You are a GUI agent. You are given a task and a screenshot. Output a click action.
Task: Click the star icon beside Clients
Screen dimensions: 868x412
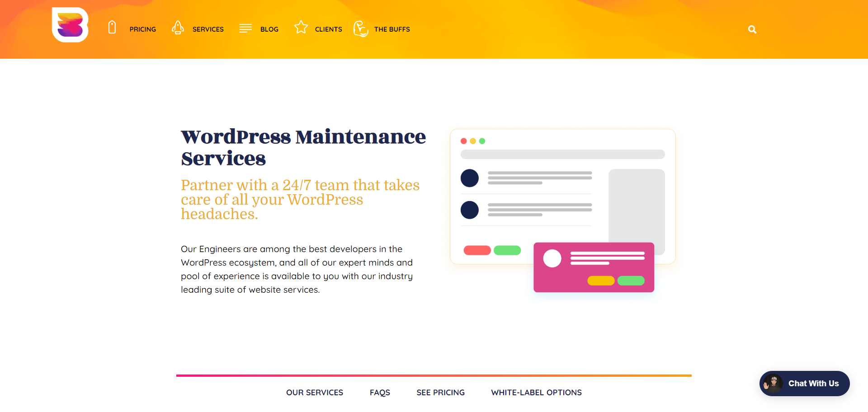301,28
